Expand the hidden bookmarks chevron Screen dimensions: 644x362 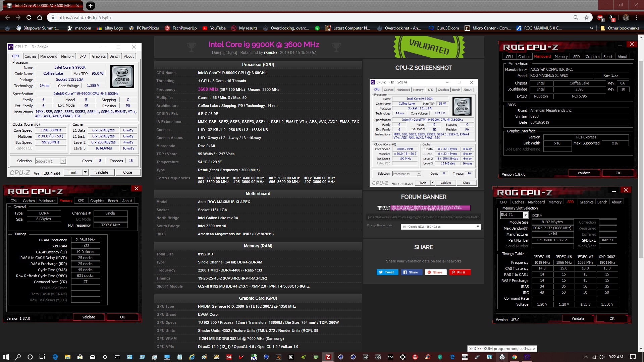tap(591, 28)
